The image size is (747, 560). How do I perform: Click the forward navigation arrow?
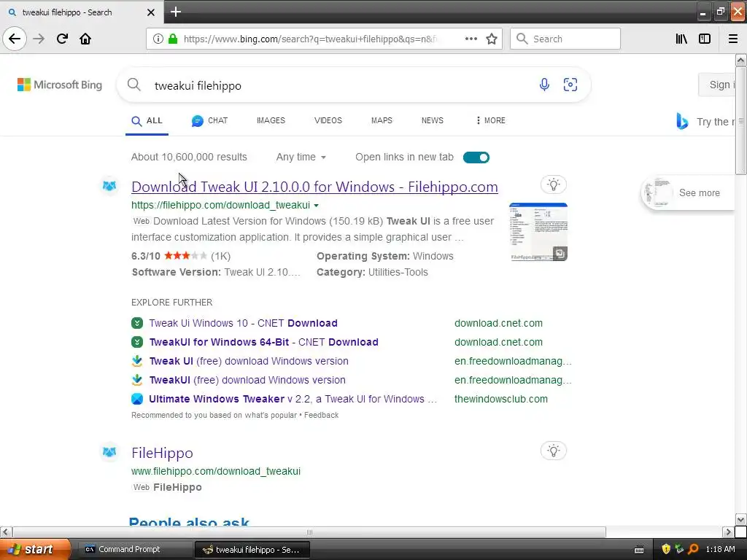39,39
